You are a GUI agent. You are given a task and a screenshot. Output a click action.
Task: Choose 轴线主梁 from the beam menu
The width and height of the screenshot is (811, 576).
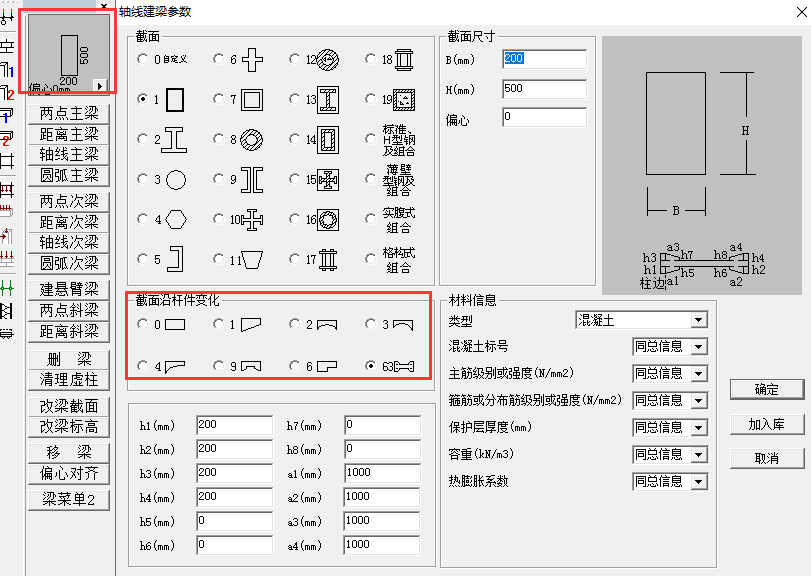(69, 154)
